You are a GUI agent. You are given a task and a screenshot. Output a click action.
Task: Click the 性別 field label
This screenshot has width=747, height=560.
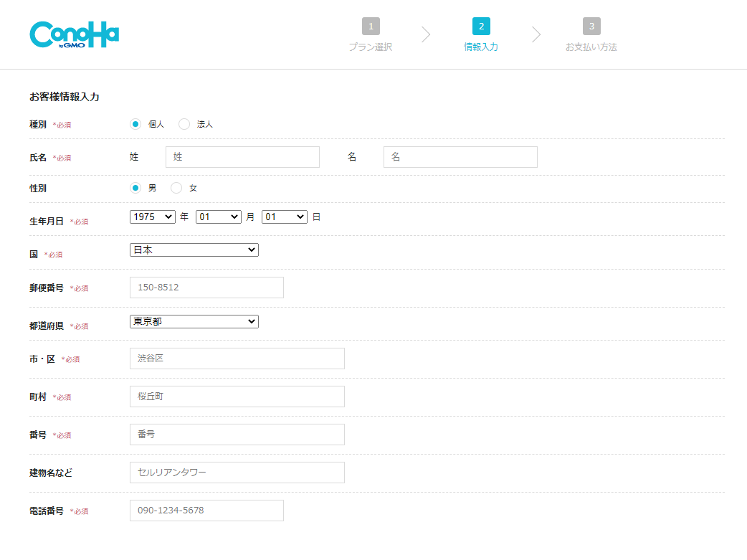pyautogui.click(x=38, y=189)
